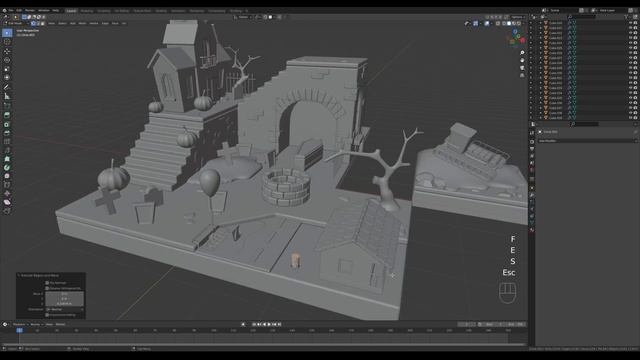Activate the Annotate pencil tool
This screenshot has width=640, height=360.
click(7, 87)
